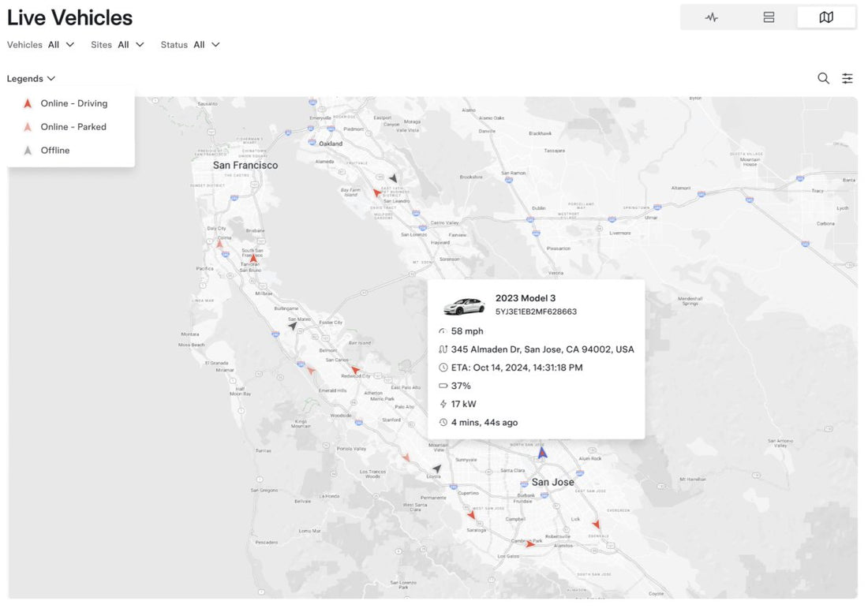Click the red vehicle marker near Redwood City
This screenshot has width=868, height=616.
(x=355, y=369)
